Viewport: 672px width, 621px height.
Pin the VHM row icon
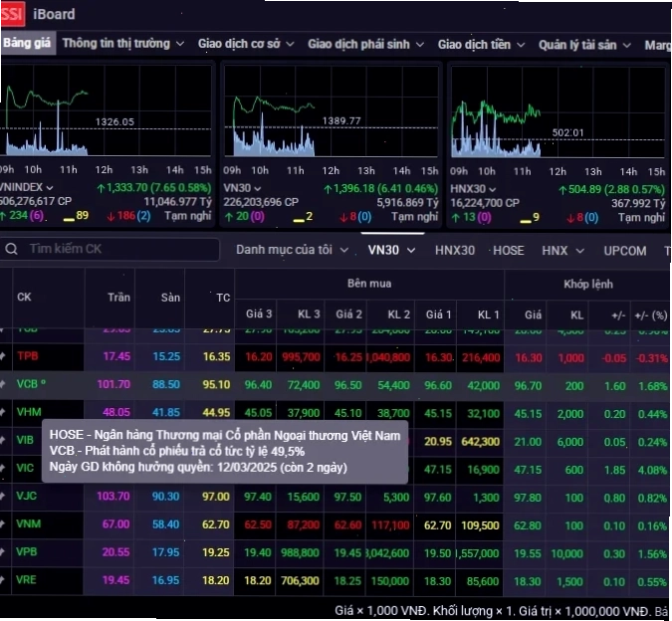click(3, 412)
